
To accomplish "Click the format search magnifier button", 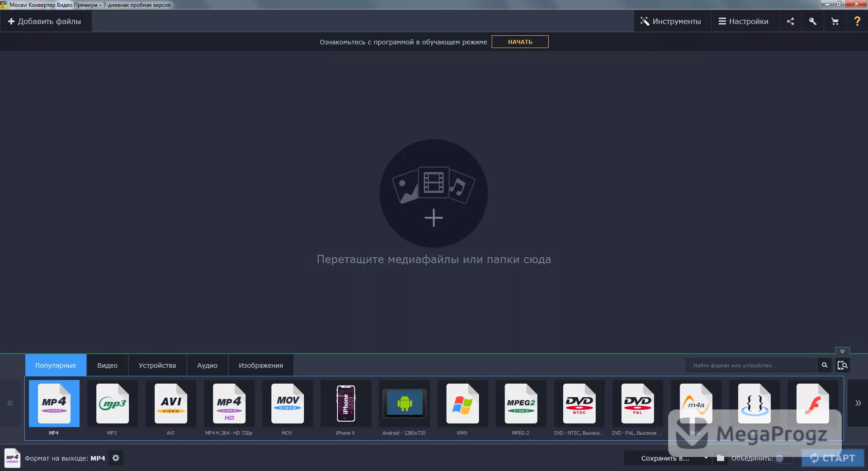I will point(824,365).
